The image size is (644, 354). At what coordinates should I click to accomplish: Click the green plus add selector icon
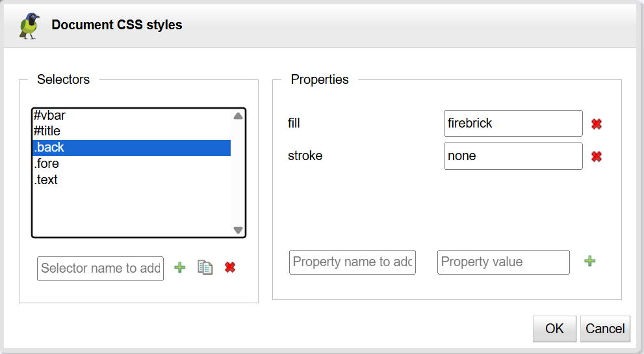click(x=180, y=267)
